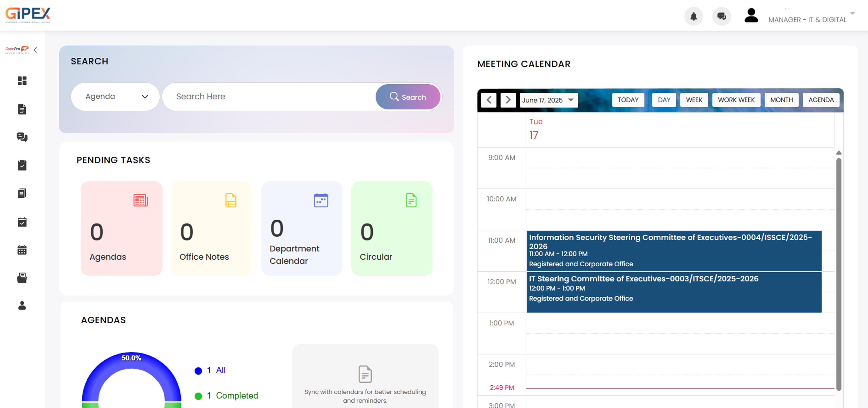Viewport: 868px width, 408px height.
Task: Click the 9:00 AM time slot label
Action: [x=501, y=158]
